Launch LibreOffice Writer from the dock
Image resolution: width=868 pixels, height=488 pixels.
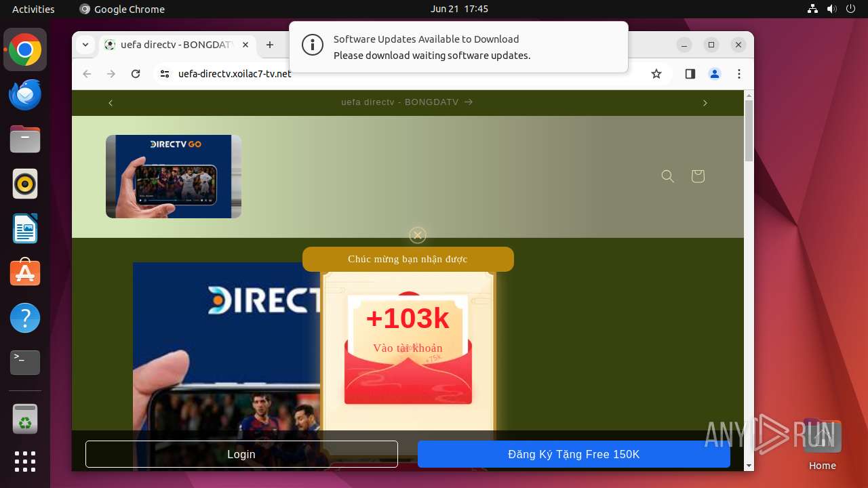tap(25, 228)
